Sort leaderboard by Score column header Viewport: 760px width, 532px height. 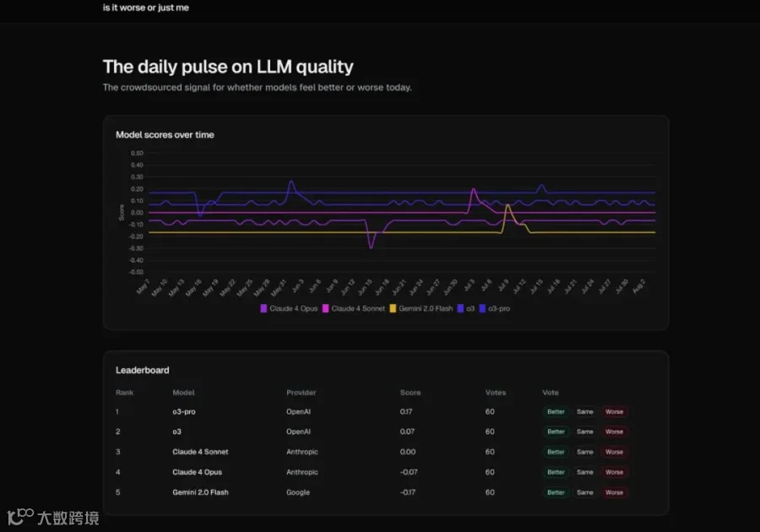click(410, 393)
